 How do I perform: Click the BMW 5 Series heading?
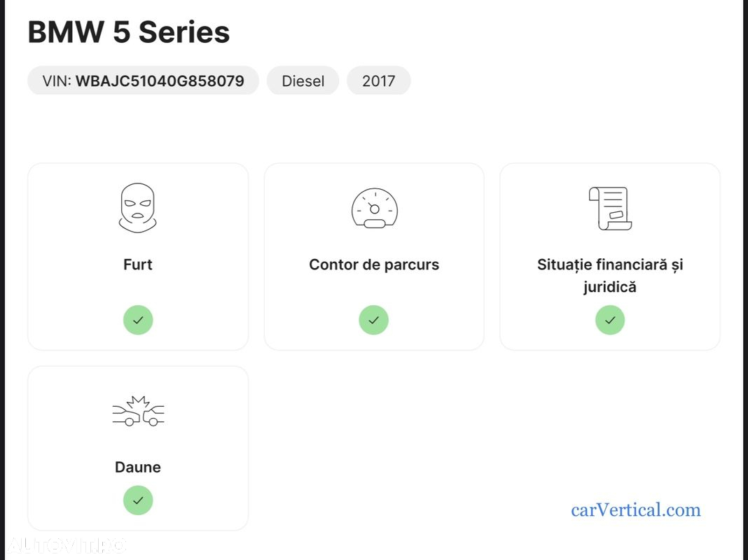tap(129, 32)
